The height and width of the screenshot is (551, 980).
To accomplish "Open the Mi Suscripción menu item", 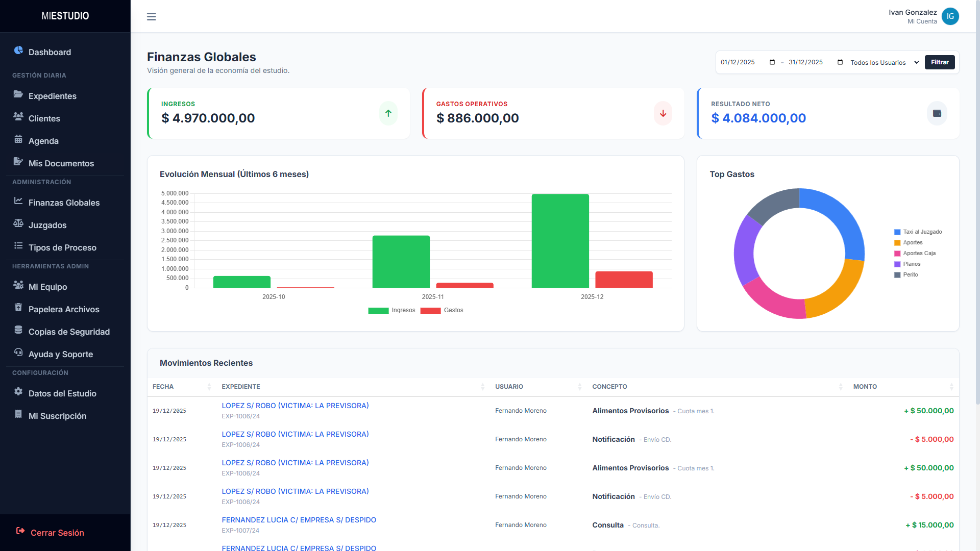I will (x=57, y=416).
